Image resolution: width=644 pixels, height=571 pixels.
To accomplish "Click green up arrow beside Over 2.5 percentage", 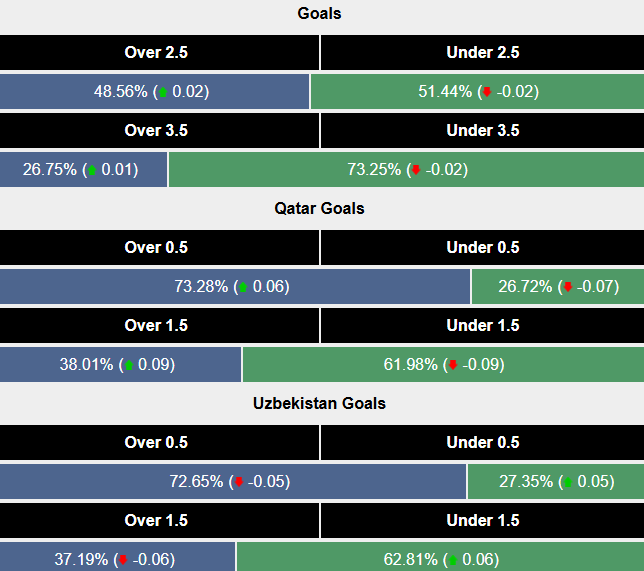I will coord(163,92).
